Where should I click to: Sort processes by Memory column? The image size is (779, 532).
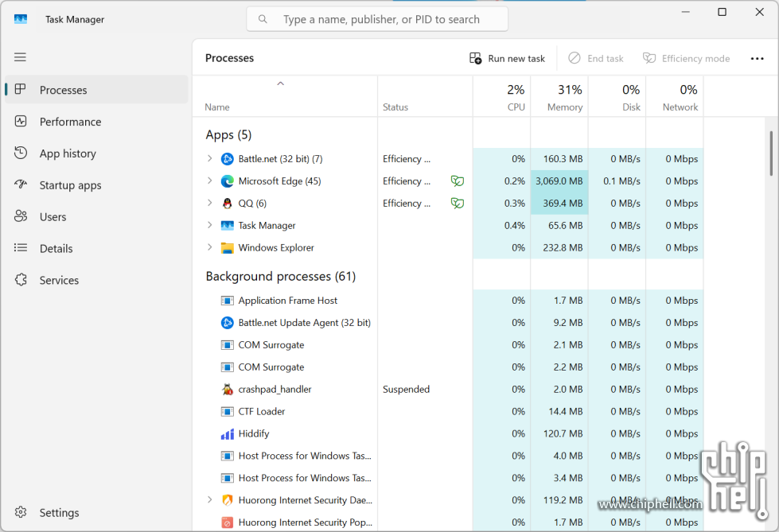click(559, 96)
